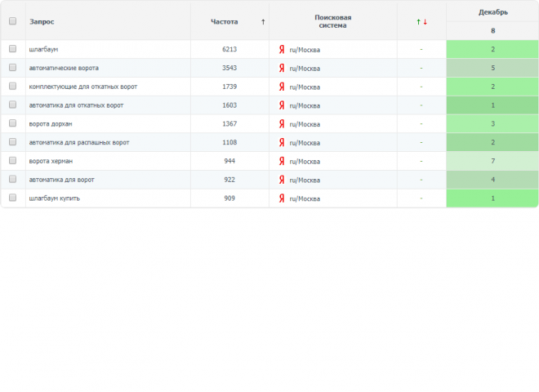Click Yandex icon in автоматика для ворот row
The height and width of the screenshot is (392, 539).
click(x=282, y=180)
